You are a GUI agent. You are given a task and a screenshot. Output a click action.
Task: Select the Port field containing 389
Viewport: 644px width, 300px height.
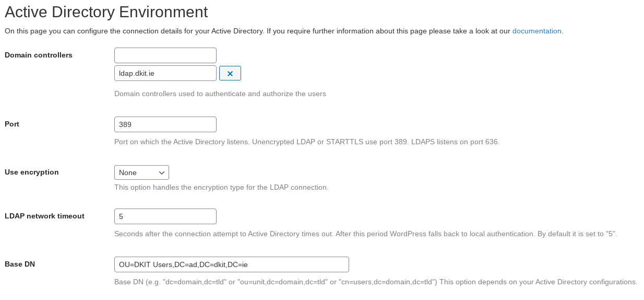point(165,124)
